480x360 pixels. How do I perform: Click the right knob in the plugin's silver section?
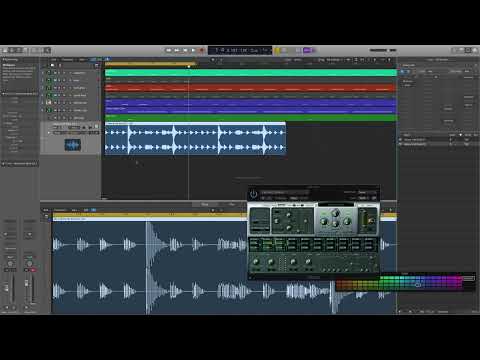click(x=347, y=221)
